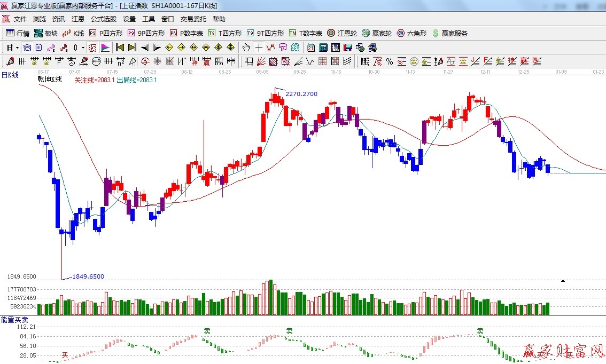Toggle the crosshair cursor button

259,48
